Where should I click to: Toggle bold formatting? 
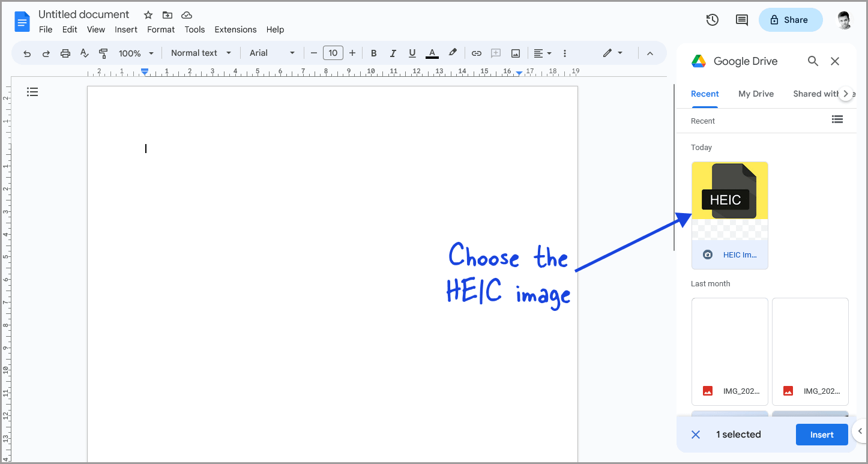373,53
